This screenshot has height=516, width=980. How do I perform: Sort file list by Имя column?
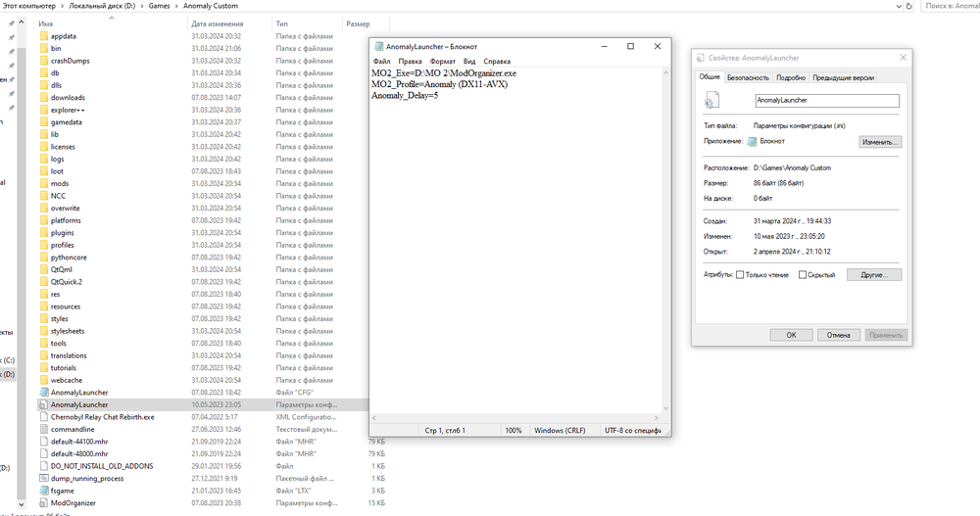(46, 23)
